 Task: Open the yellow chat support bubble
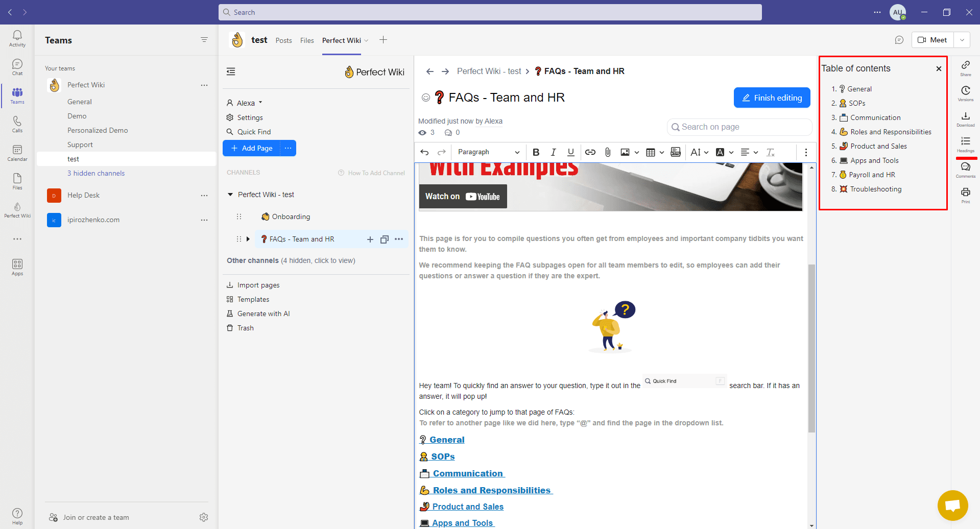coord(953,506)
